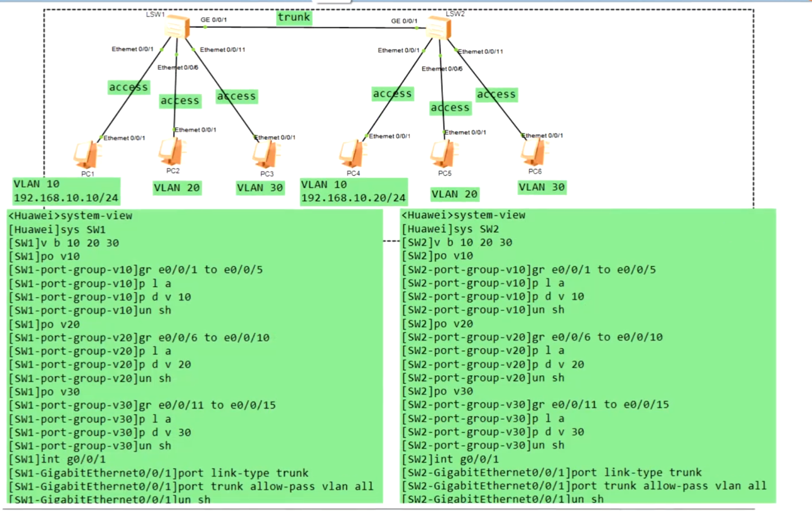This screenshot has height=511, width=812.
Task: Click SW2's 'p d v 30' line
Action: point(493,432)
